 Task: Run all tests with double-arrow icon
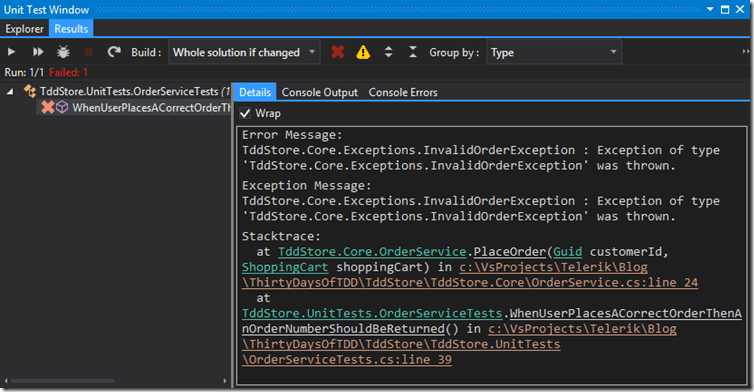pos(38,52)
